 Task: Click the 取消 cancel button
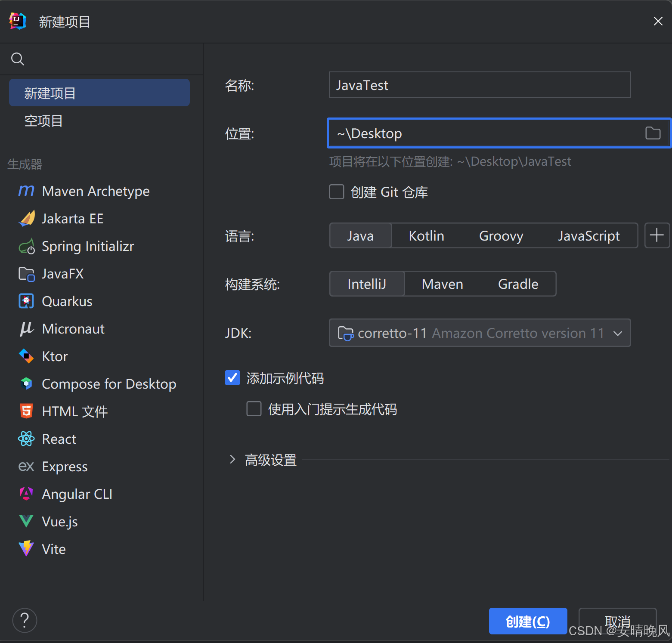(x=617, y=621)
